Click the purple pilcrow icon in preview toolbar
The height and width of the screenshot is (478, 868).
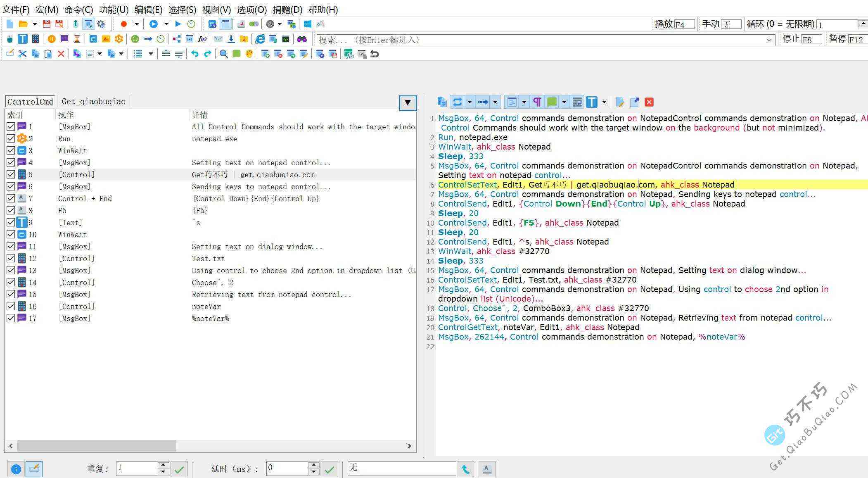pyautogui.click(x=537, y=102)
